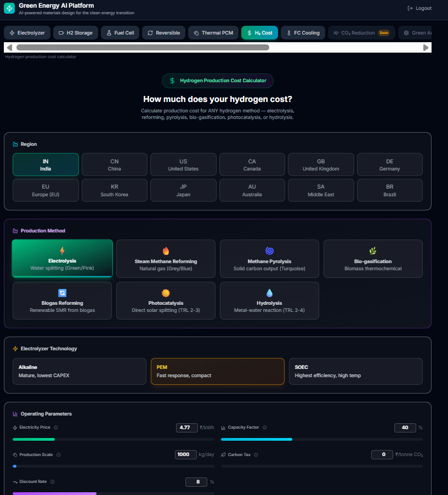Click the Capacity Factor percent field
This screenshot has width=448, height=495.
(x=405, y=428)
